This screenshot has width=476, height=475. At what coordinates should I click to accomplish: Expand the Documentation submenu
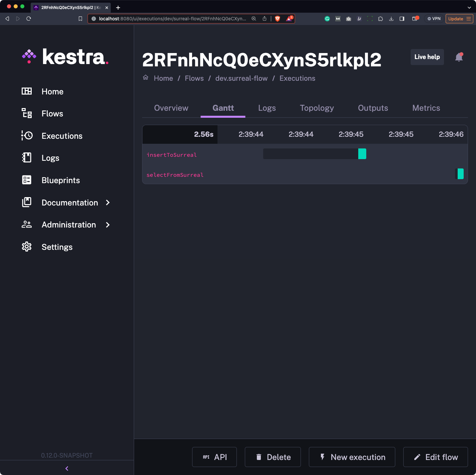tap(108, 202)
